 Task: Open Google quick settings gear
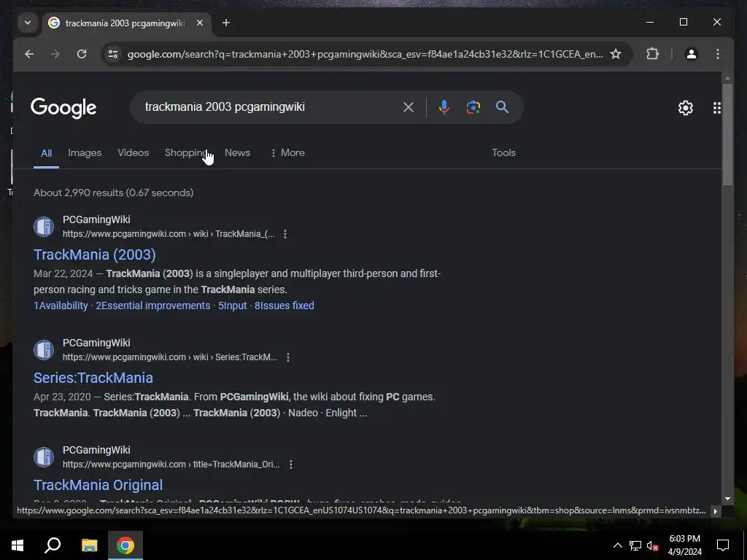pyautogui.click(x=686, y=108)
